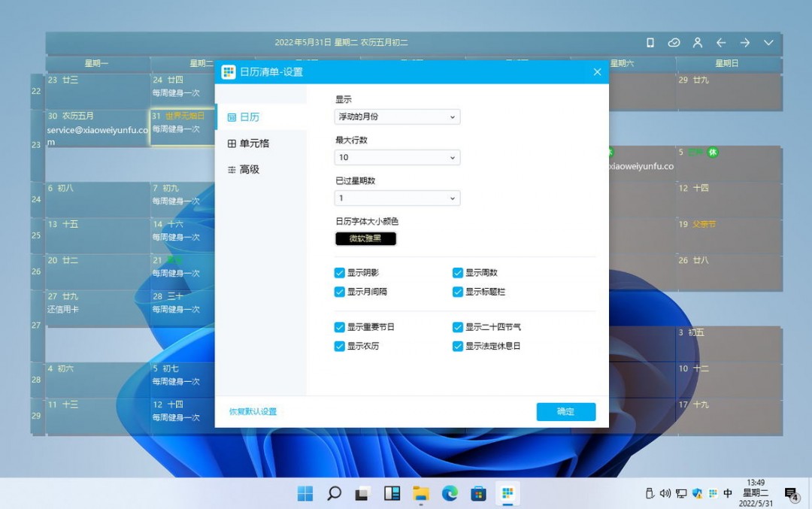Go to next month with right arrow icon
Screen dimensions: 812x509
click(x=745, y=43)
